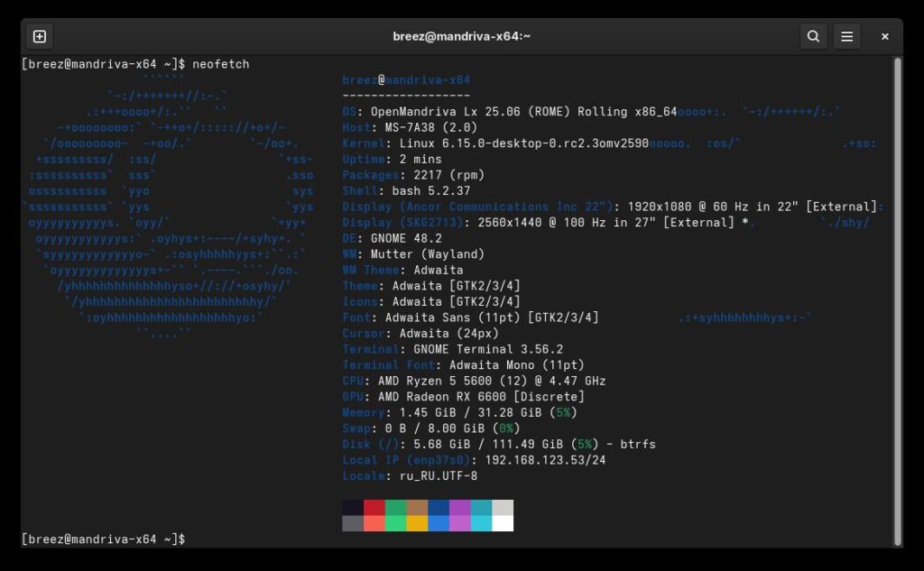The width and height of the screenshot is (924, 571).
Task: Click the typed "neofetch" command
Action: [x=220, y=64]
